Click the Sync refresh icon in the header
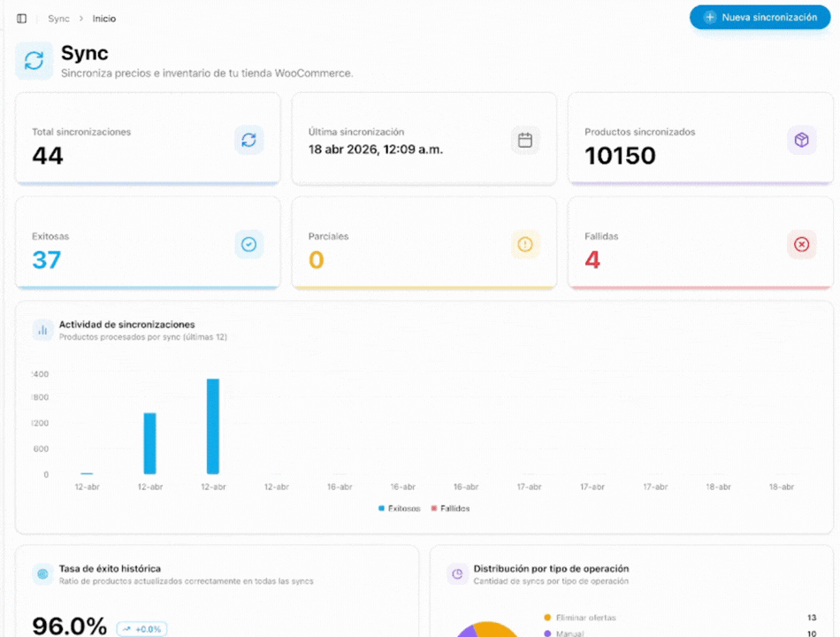The width and height of the screenshot is (840, 637). (x=34, y=61)
